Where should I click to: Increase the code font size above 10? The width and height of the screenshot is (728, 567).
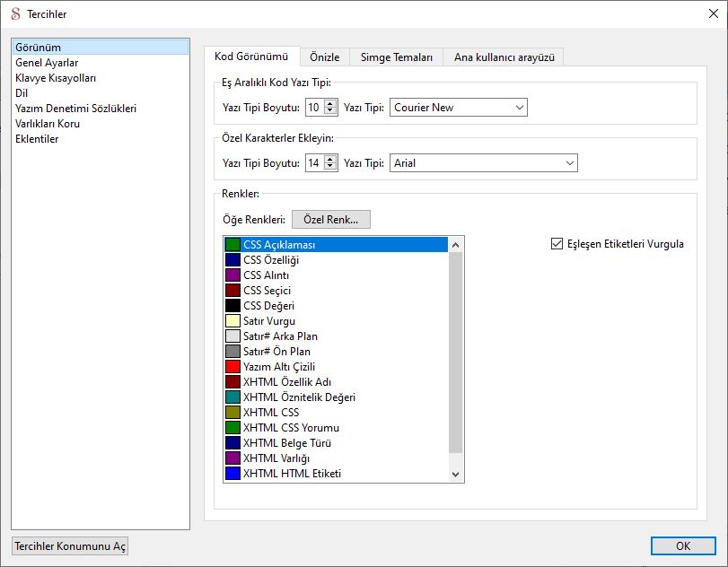pos(330,104)
